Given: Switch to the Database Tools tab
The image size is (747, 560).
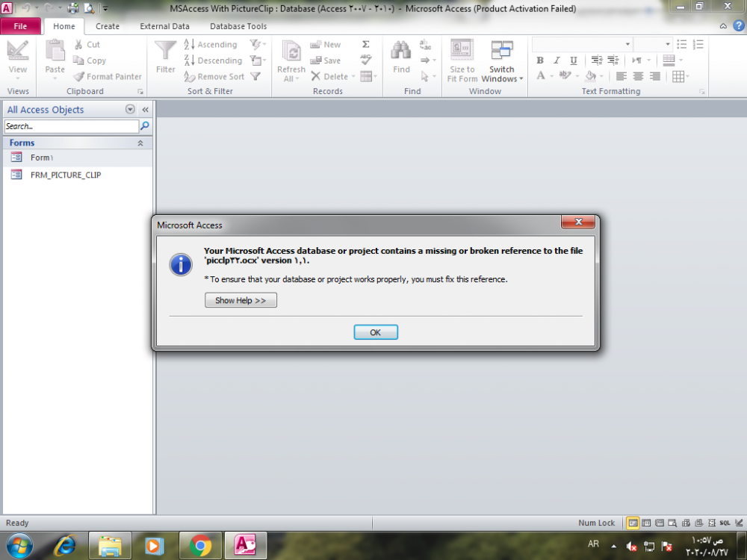Looking at the screenshot, I should tap(238, 26).
